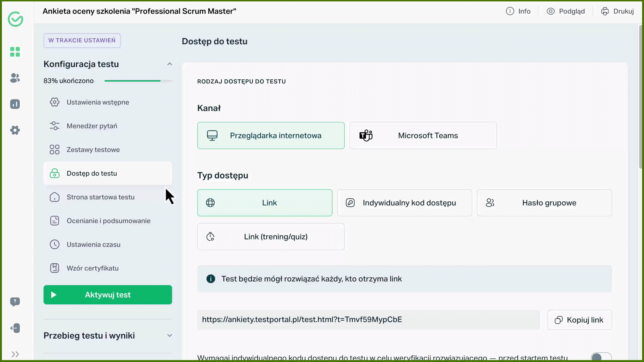
Task: Select Indywidualny kod dostępu access type
Action: click(x=404, y=203)
